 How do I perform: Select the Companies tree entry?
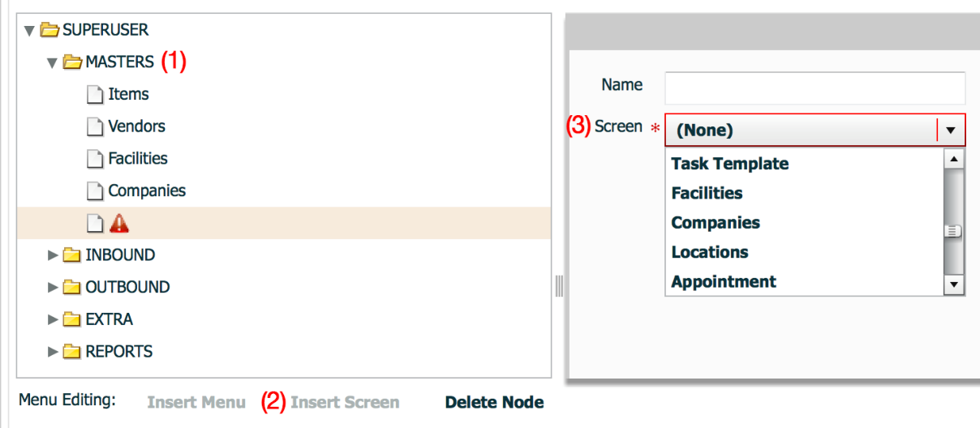[x=147, y=190]
